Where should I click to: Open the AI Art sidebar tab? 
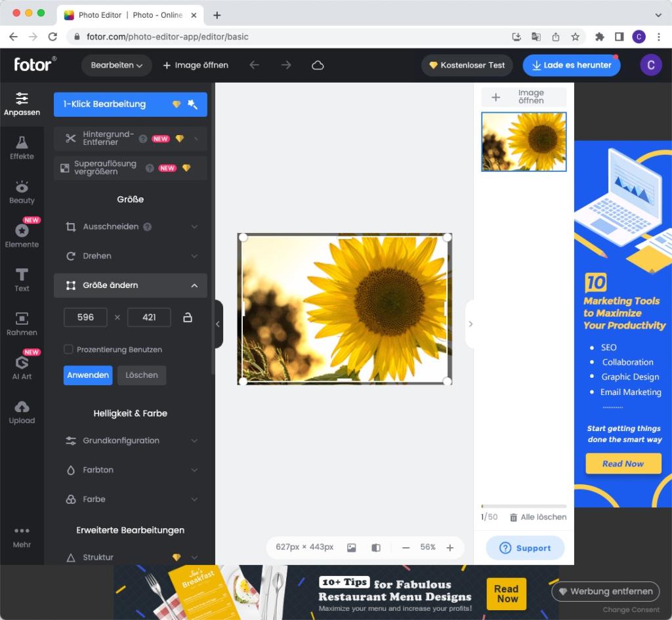click(22, 367)
